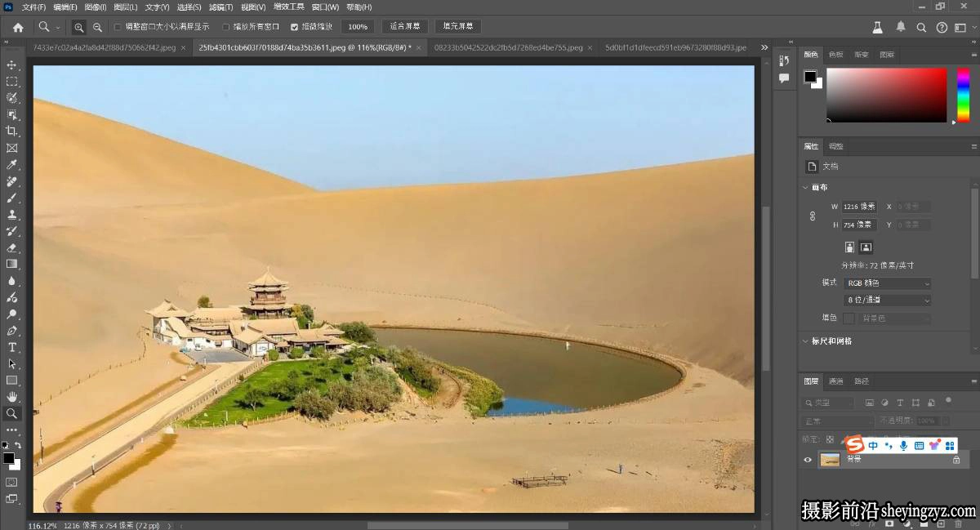The width and height of the screenshot is (980, 530).
Task: Select the Rectangle shape tool
Action: click(x=11, y=381)
